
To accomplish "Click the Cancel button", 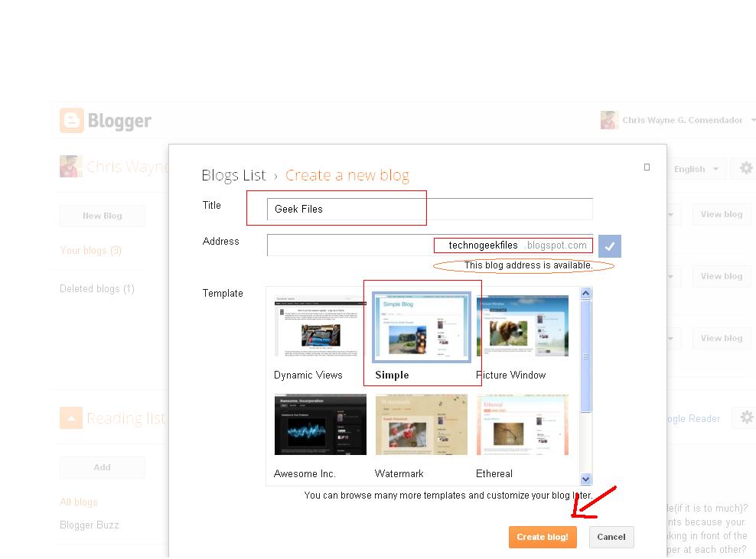I will tap(611, 537).
